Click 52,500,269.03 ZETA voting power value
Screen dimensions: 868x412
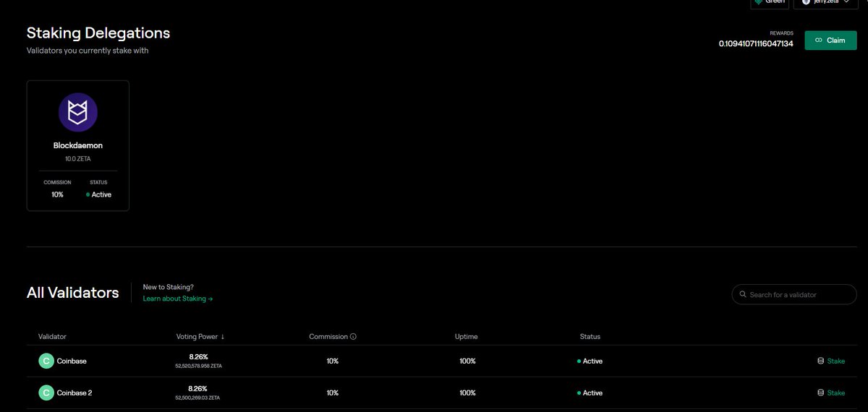[x=197, y=398]
